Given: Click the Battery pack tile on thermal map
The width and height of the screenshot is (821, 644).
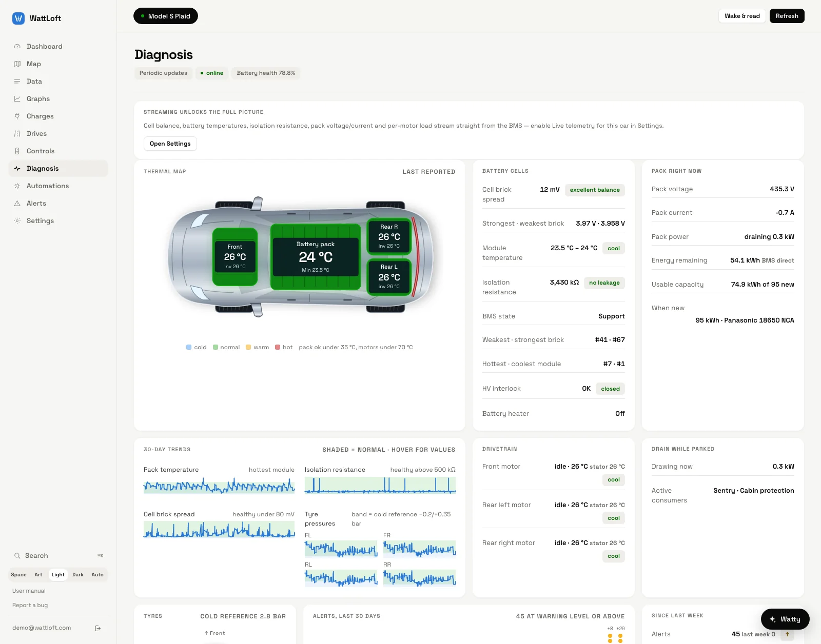Looking at the screenshot, I should tap(316, 257).
